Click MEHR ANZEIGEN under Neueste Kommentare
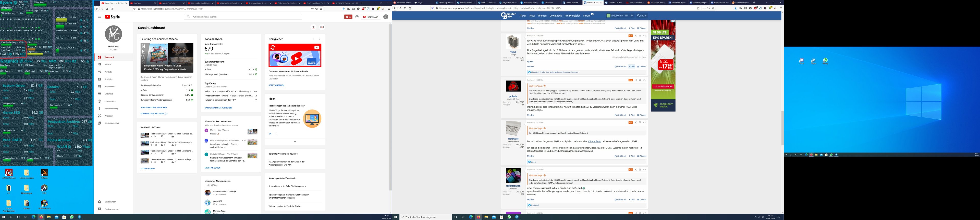Screen dimensions: 980x220 (212, 168)
